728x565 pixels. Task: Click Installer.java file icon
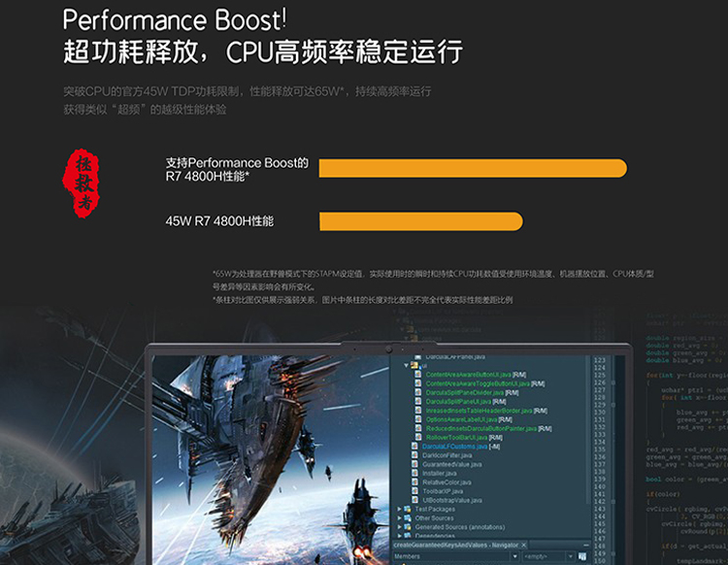[x=414, y=473]
